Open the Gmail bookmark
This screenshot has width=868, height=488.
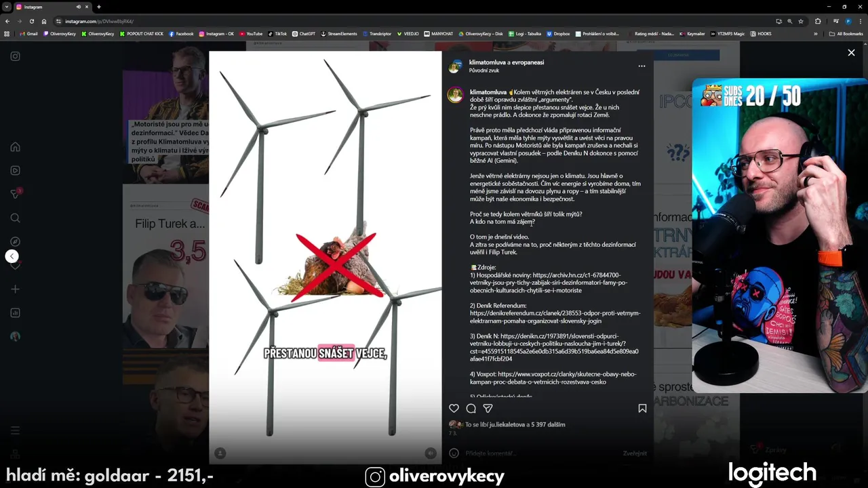28,33
